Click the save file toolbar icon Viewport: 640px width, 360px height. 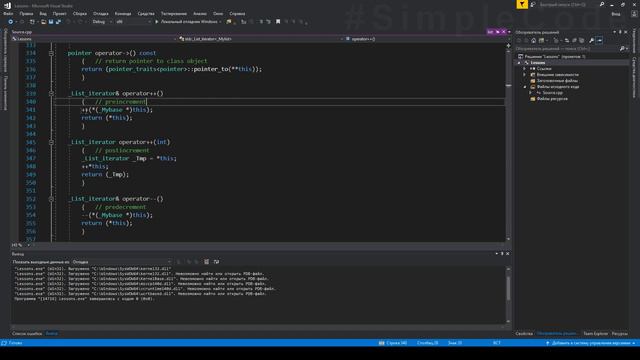tap(51, 22)
